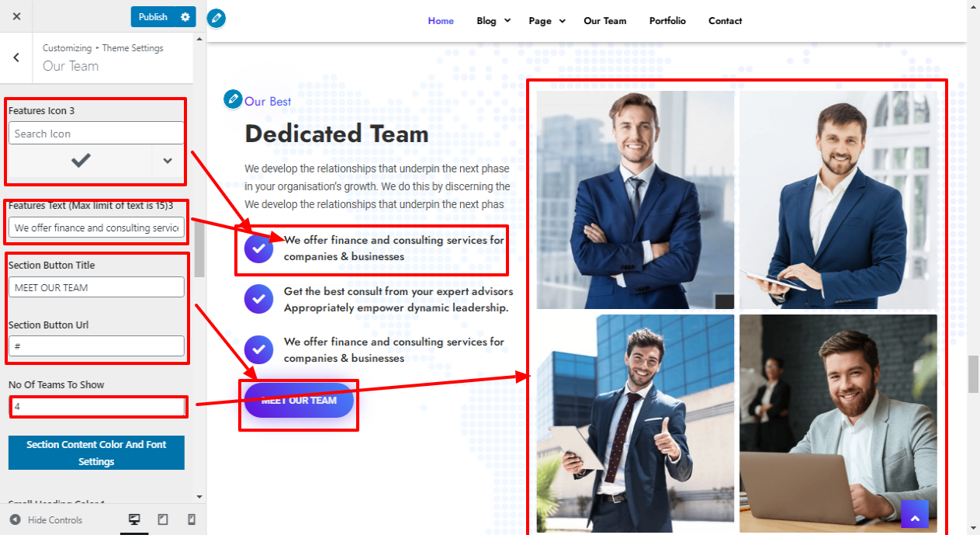
Task: Click the No Of Teams To Show field
Action: coord(98,406)
